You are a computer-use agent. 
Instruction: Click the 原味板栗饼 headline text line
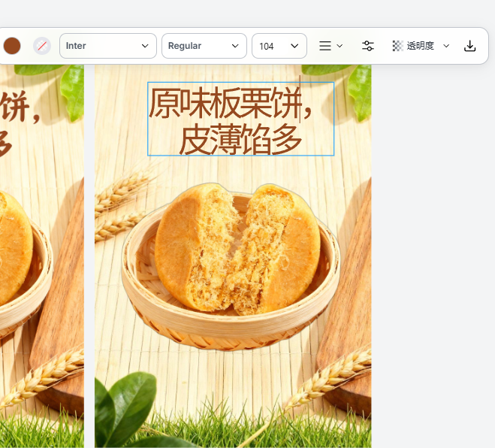click(x=231, y=103)
